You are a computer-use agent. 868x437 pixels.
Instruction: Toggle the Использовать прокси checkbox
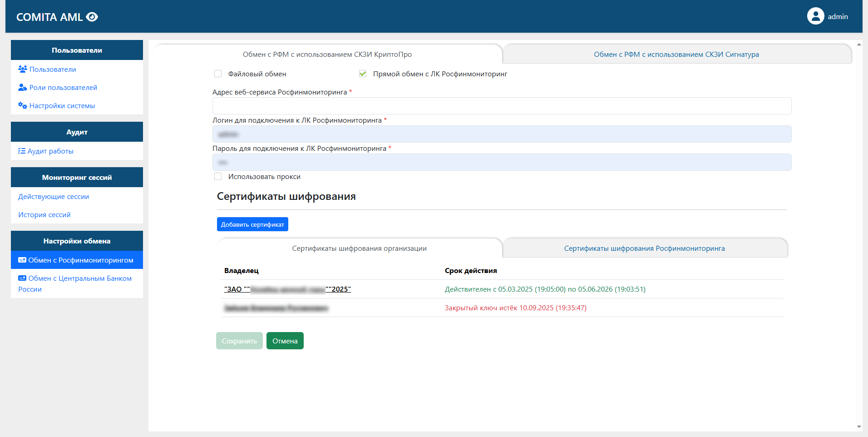[218, 176]
